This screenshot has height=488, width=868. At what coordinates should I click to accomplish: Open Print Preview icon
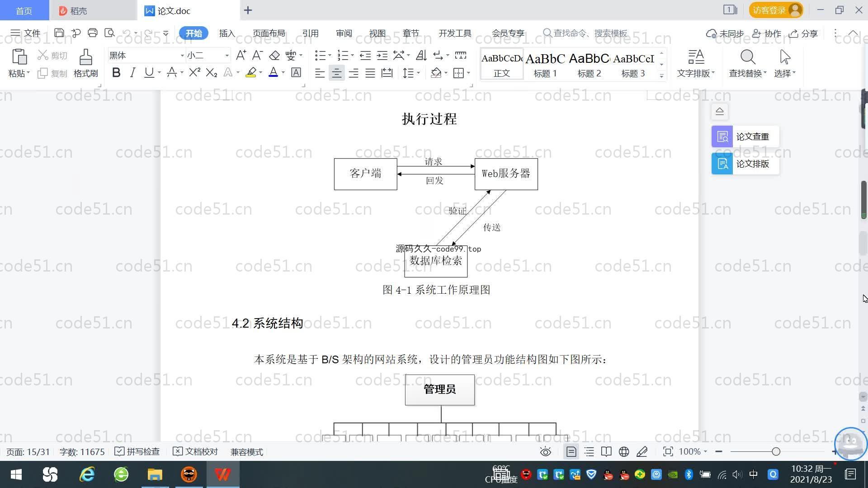tap(109, 33)
